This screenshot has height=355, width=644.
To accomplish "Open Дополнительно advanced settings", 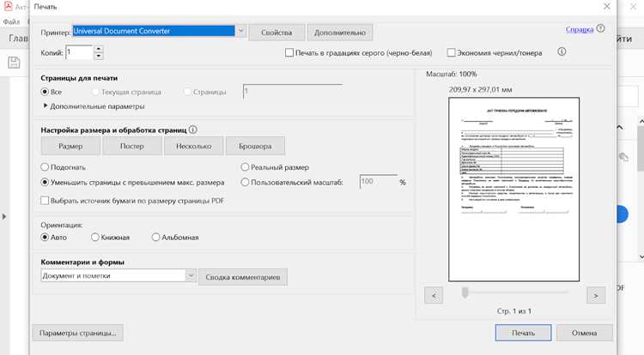I will [340, 33].
